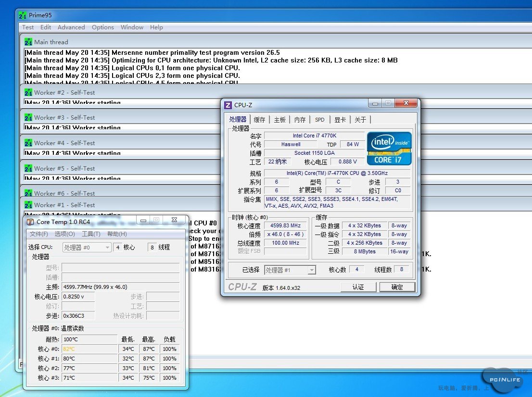Click the Intel Core i7 logo badge
This screenshot has width=532, height=397.
(389, 149)
